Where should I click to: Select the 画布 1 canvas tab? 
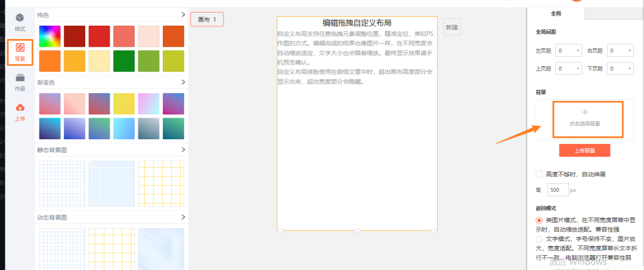pyautogui.click(x=207, y=20)
